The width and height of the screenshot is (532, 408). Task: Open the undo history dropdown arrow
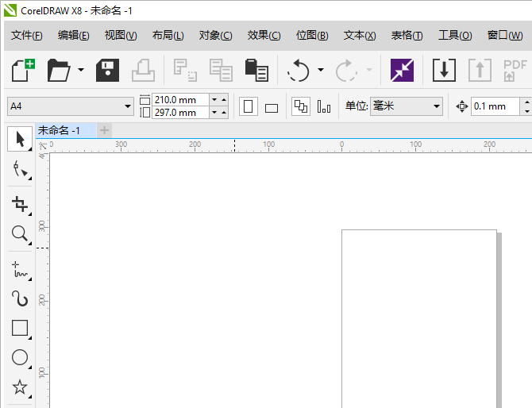point(321,70)
